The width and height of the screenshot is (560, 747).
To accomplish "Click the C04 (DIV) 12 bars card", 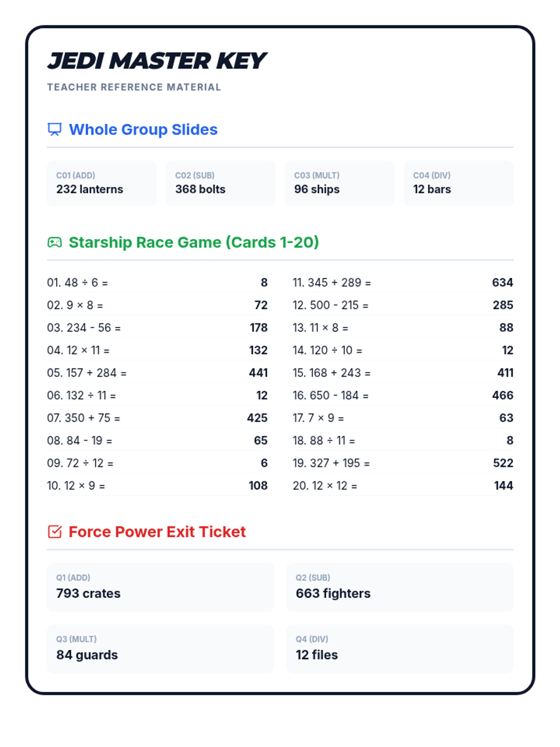I will pyautogui.click(x=458, y=183).
